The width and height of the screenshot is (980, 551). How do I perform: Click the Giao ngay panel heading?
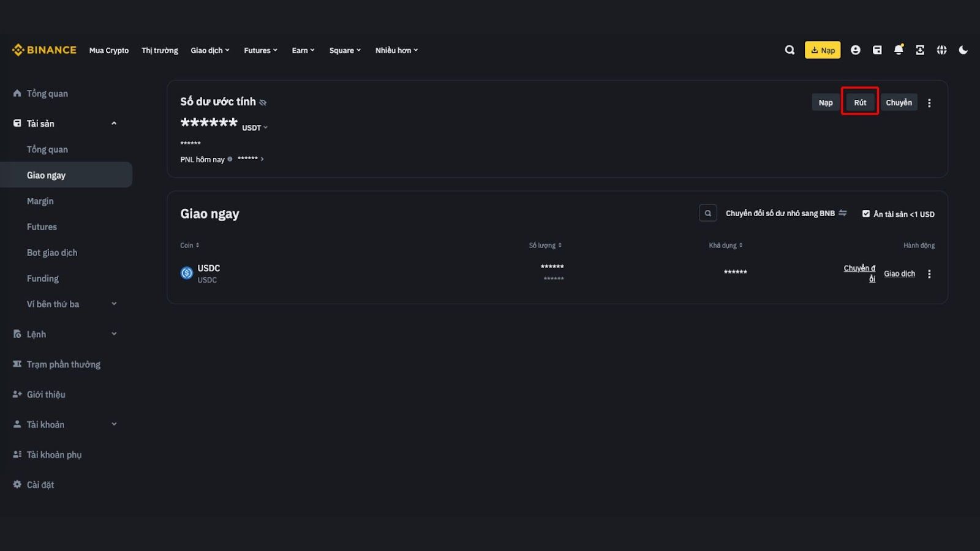point(209,214)
